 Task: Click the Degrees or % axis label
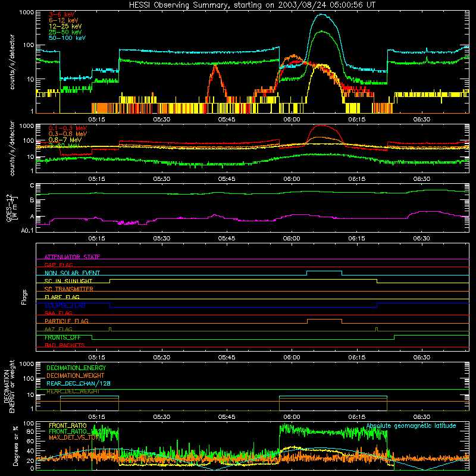pyautogui.click(x=15, y=446)
